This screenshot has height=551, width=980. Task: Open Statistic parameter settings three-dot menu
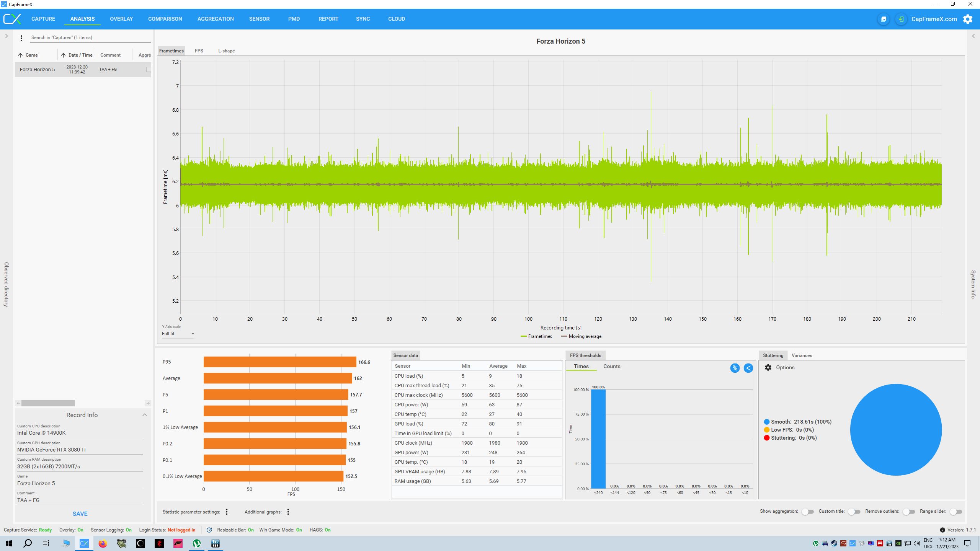click(227, 512)
